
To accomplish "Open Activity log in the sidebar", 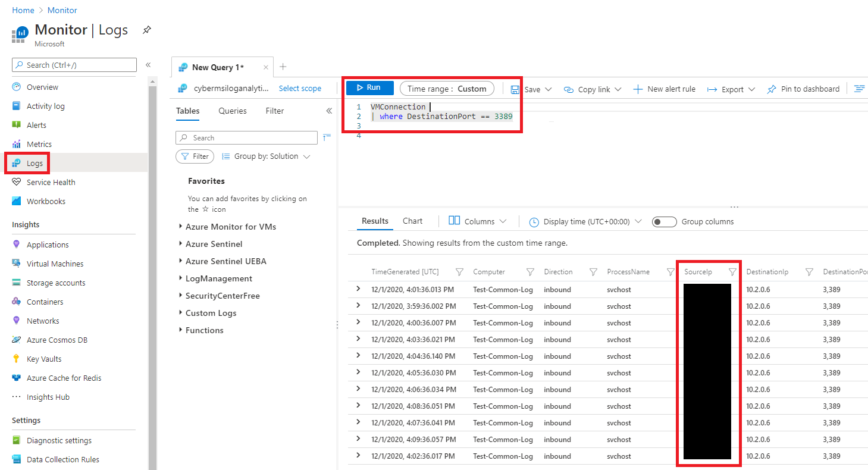I will (46, 106).
